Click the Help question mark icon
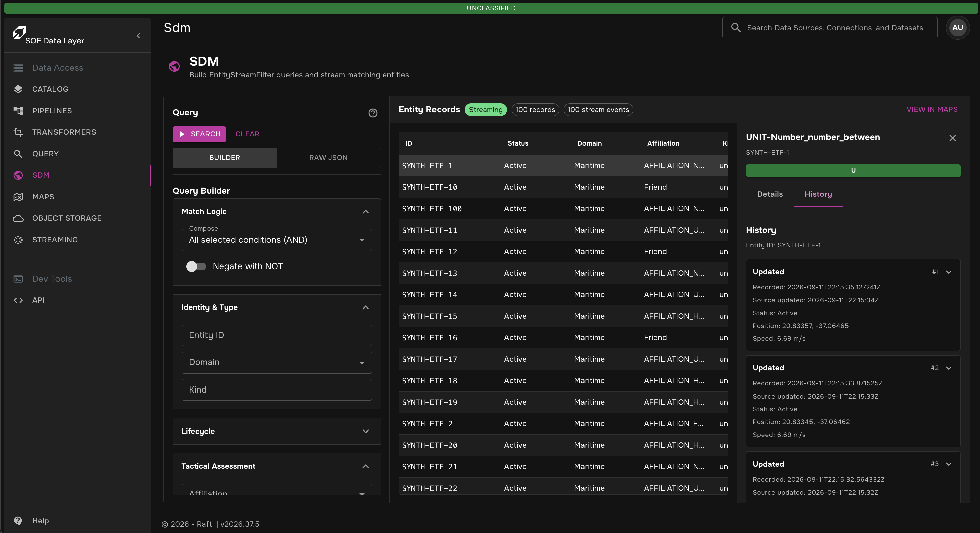 pyautogui.click(x=18, y=521)
